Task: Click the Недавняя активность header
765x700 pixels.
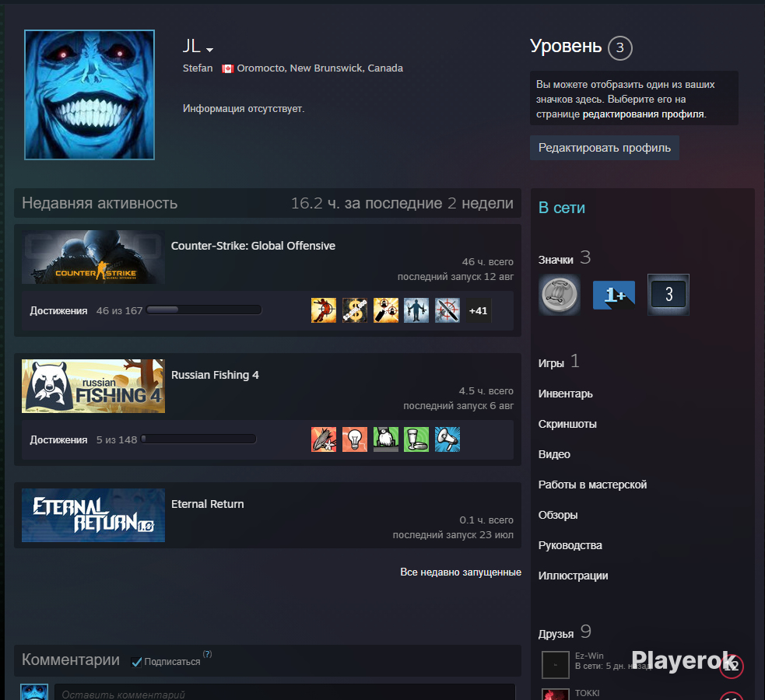Action: tap(100, 203)
